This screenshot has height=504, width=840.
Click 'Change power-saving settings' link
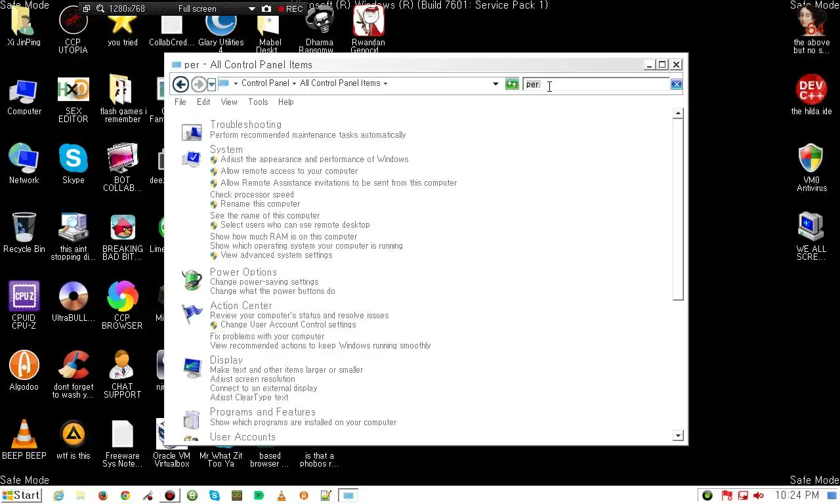(x=264, y=282)
